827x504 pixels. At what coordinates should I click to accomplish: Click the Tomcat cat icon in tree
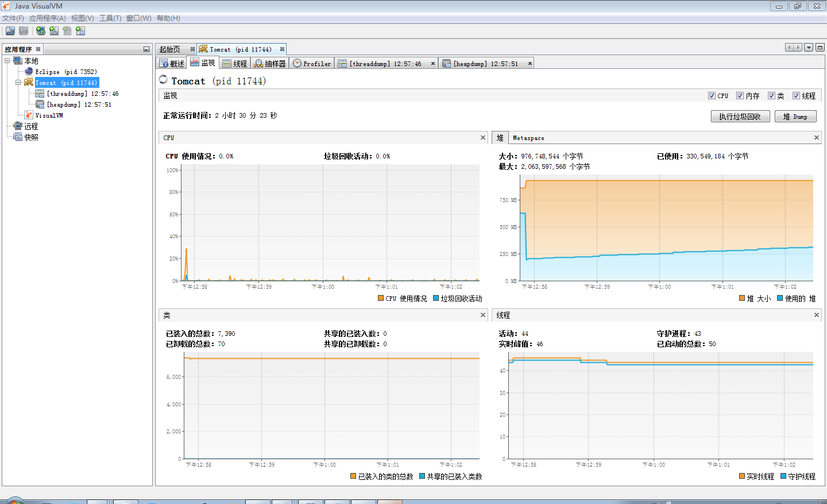29,82
